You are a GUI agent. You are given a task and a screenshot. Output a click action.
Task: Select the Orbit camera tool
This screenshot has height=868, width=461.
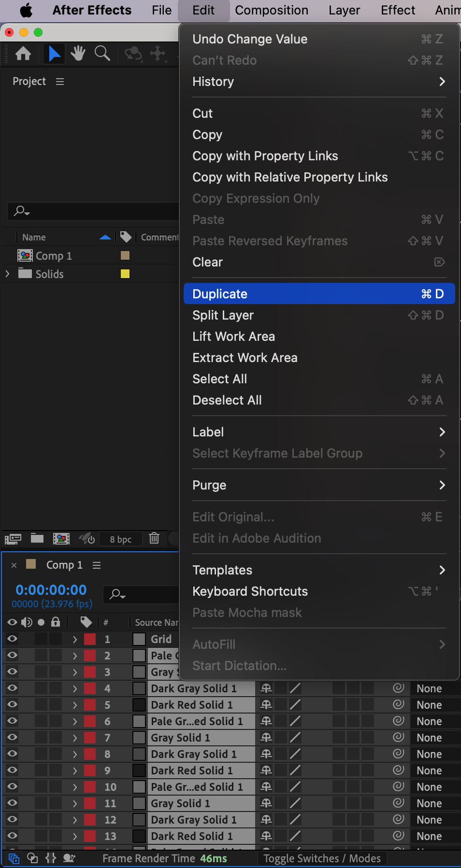(133, 54)
